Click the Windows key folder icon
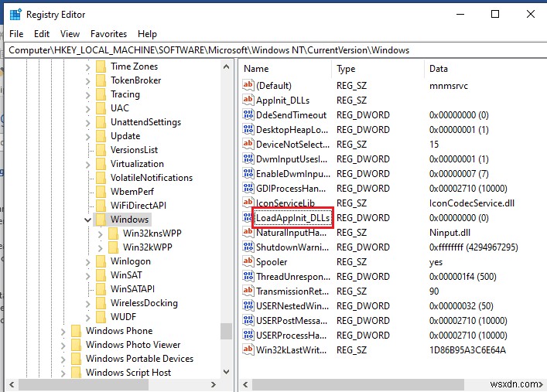The image size is (547, 392). pos(101,220)
